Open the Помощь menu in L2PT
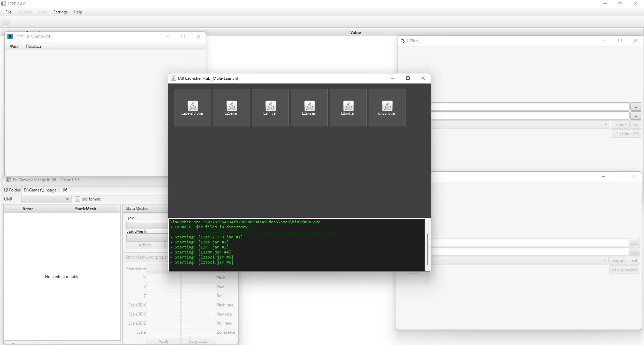The height and width of the screenshot is (345, 644). tap(34, 46)
